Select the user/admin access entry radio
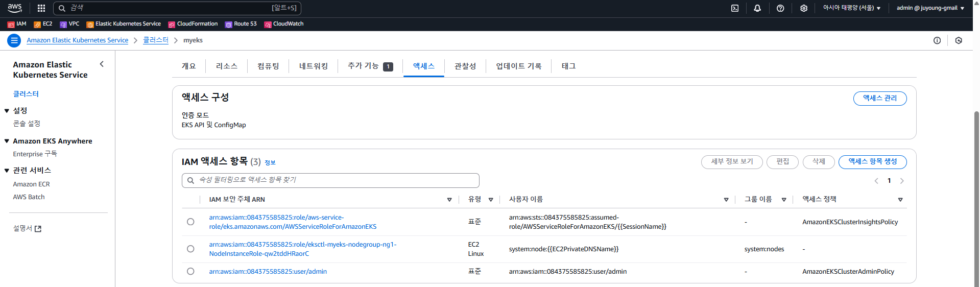The height and width of the screenshot is (287, 980). coord(190,271)
